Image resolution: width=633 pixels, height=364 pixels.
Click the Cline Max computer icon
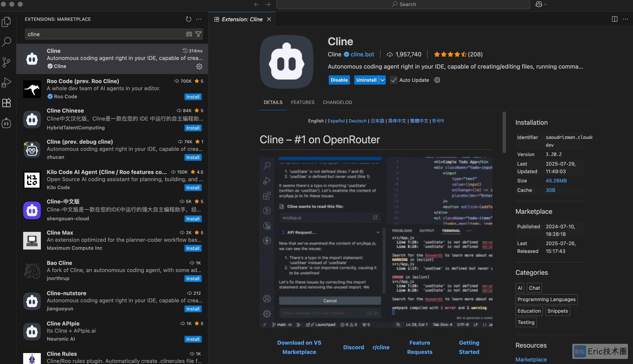pyautogui.click(x=32, y=240)
